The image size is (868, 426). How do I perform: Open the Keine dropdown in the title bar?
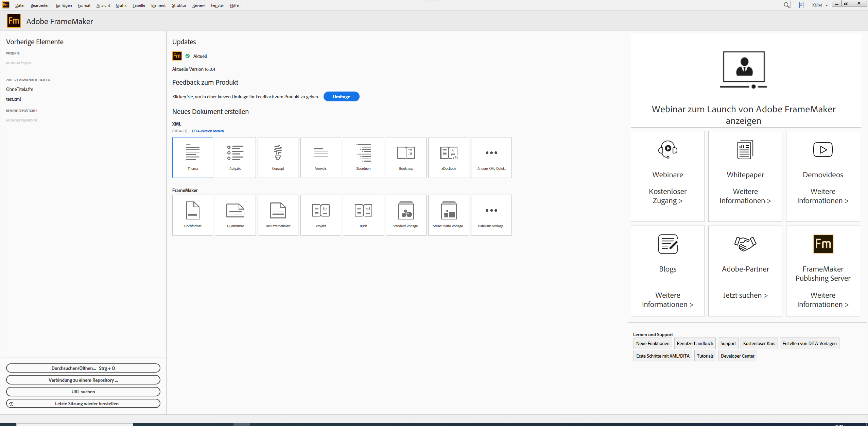click(819, 5)
